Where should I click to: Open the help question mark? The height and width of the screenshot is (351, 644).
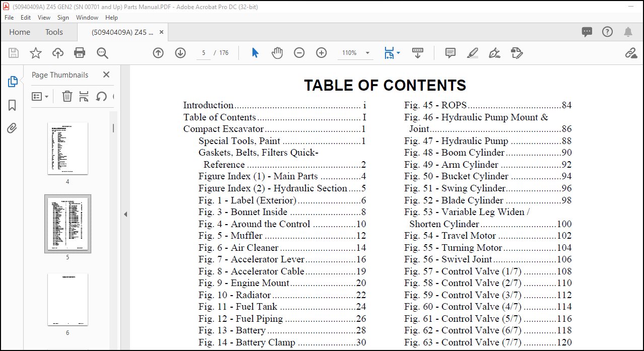pyautogui.click(x=608, y=32)
